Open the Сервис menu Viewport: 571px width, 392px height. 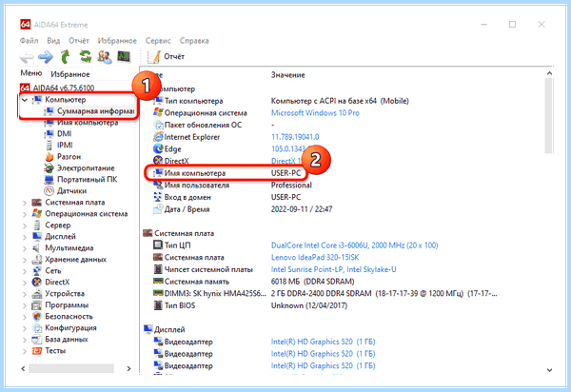(x=158, y=41)
